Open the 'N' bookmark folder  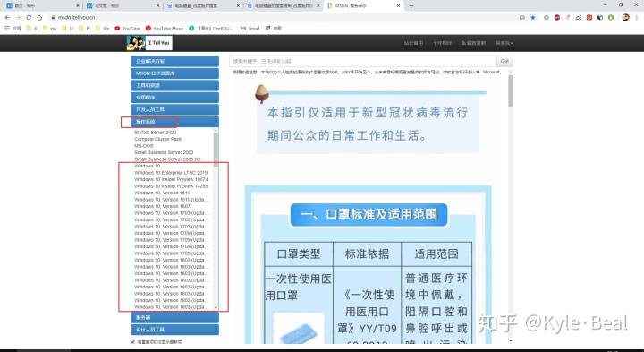[84, 29]
